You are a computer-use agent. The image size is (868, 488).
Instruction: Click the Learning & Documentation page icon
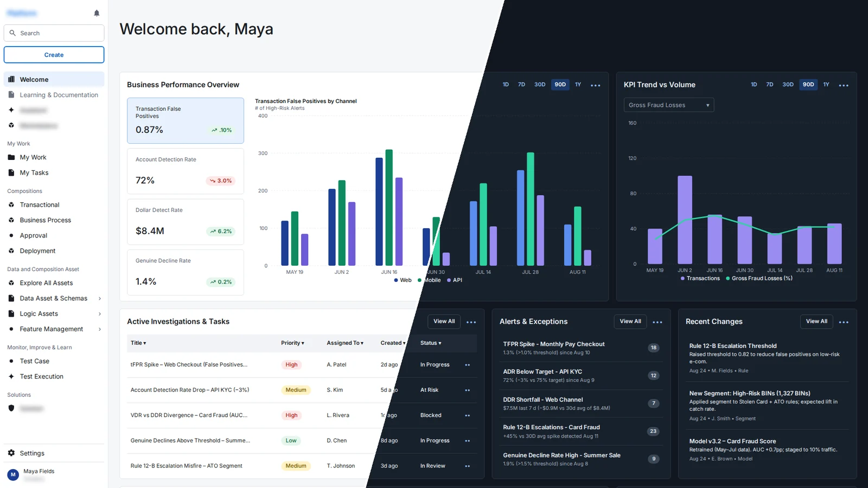[x=11, y=95]
